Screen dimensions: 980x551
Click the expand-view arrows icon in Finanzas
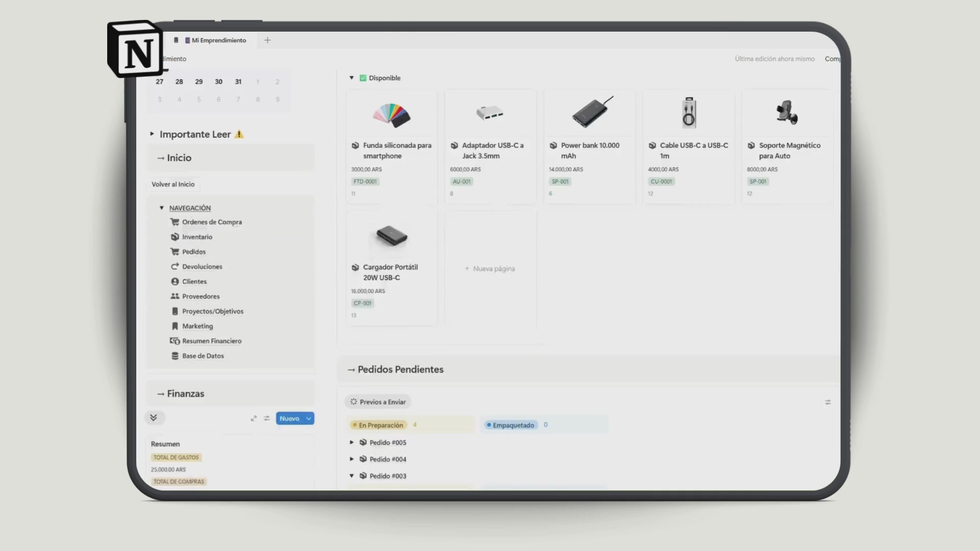pos(254,418)
